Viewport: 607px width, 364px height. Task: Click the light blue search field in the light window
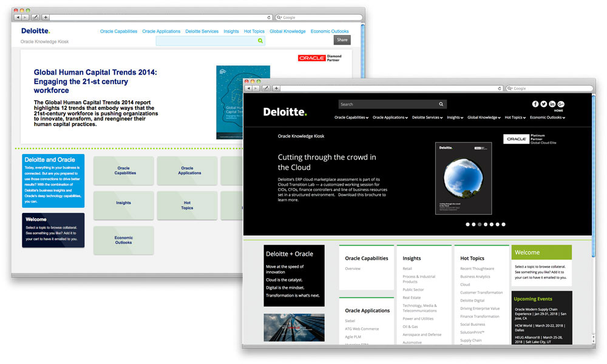tap(210, 41)
